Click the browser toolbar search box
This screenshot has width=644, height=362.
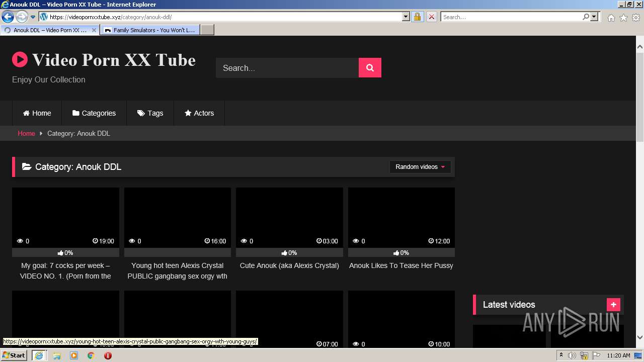tap(511, 17)
